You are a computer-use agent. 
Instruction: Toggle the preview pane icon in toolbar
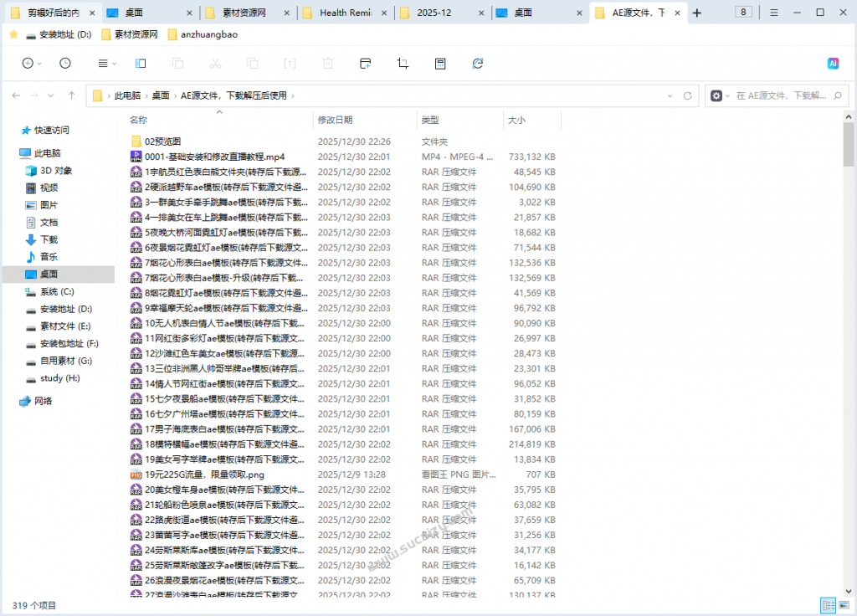click(141, 64)
